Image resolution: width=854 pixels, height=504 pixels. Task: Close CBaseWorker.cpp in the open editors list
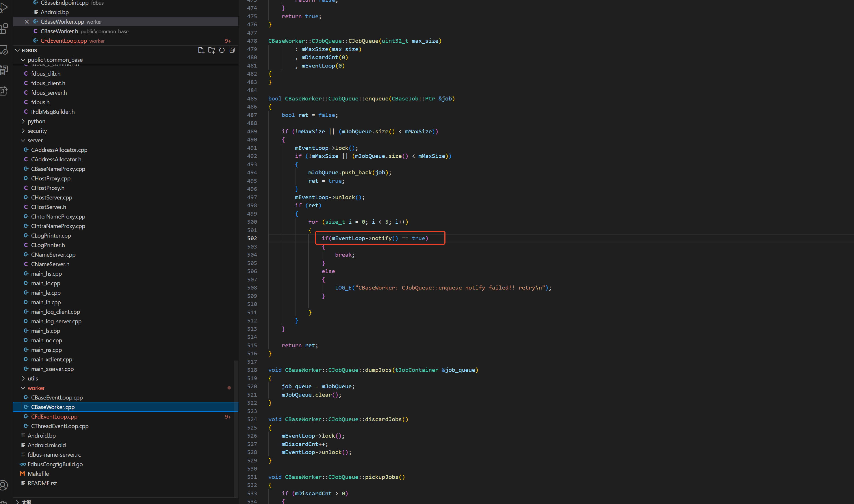[27, 22]
